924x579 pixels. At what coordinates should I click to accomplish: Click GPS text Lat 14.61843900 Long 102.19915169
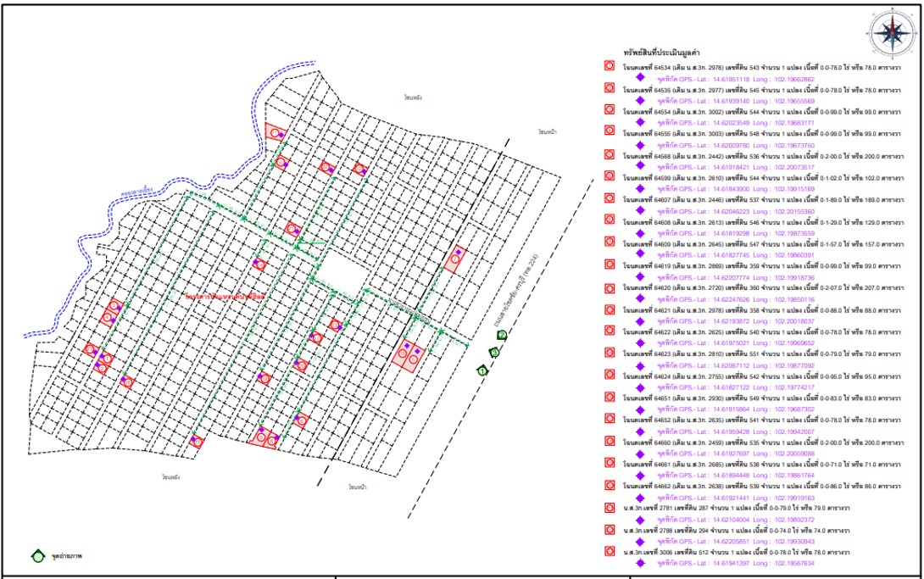coord(736,189)
